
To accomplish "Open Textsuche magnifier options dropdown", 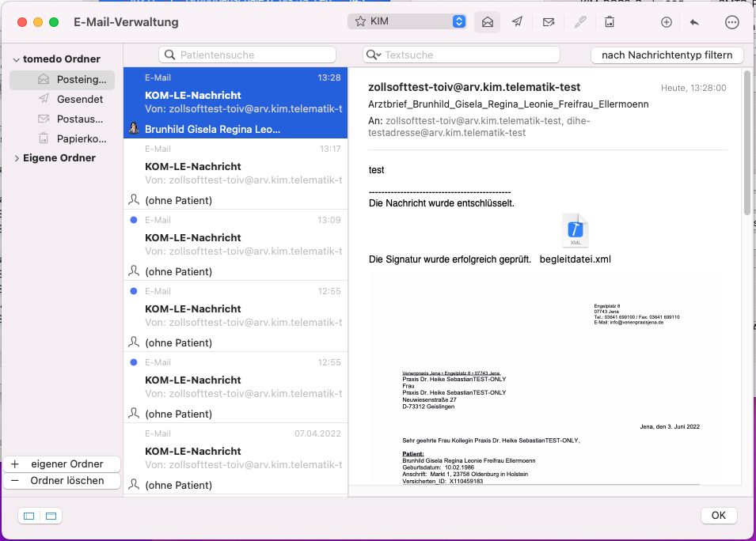I will [x=374, y=55].
